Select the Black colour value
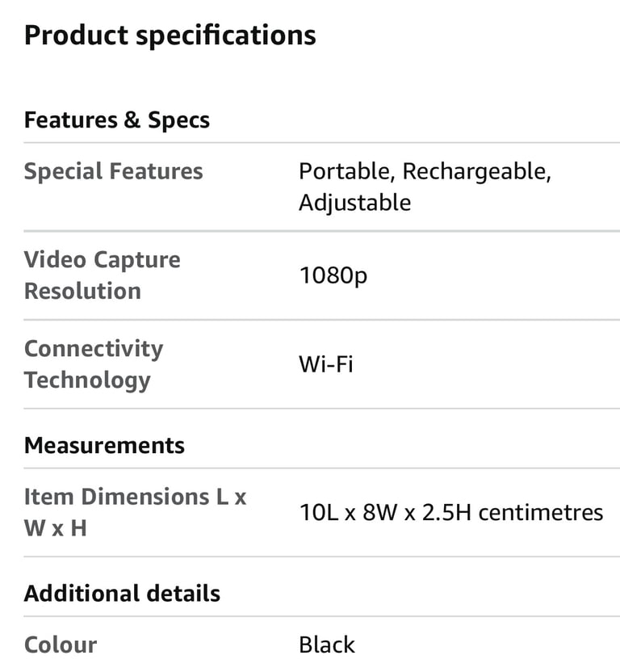620x672 pixels. coord(326,645)
